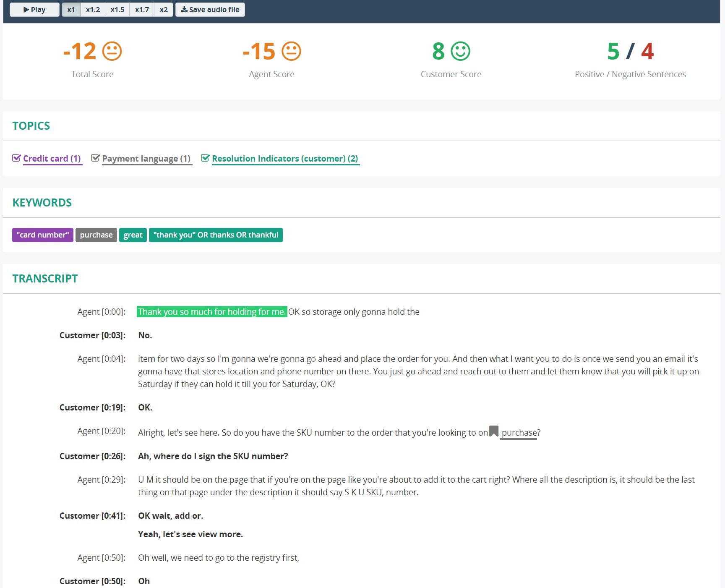The height and width of the screenshot is (588, 725).
Task: Uncheck the Resolution Indicators checkbox
Action: 205,158
